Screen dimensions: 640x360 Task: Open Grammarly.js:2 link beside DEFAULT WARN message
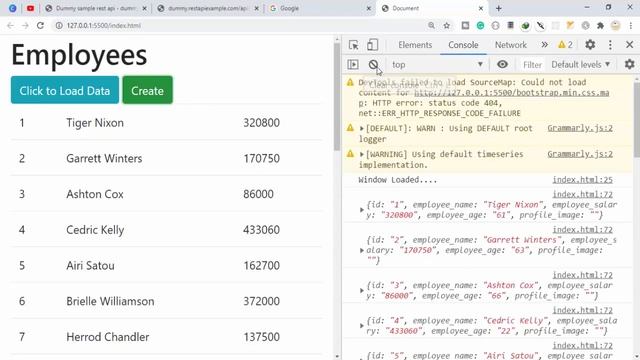click(x=580, y=128)
